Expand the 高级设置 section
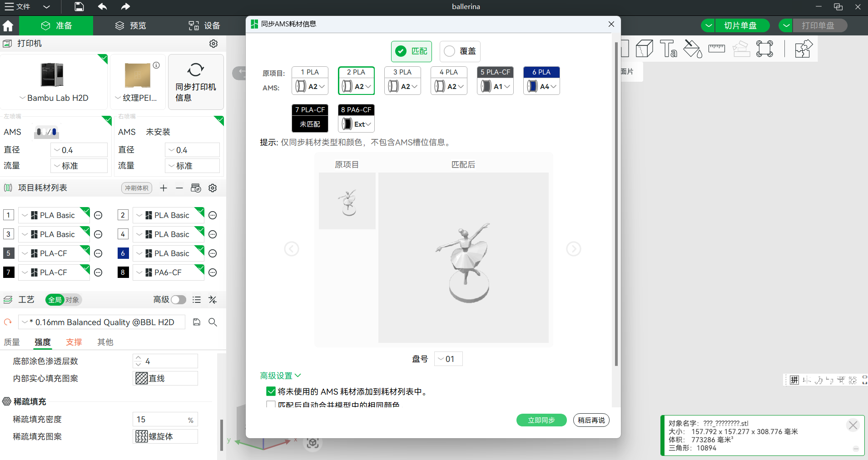Screen dimensions: 868x460 pos(280,376)
